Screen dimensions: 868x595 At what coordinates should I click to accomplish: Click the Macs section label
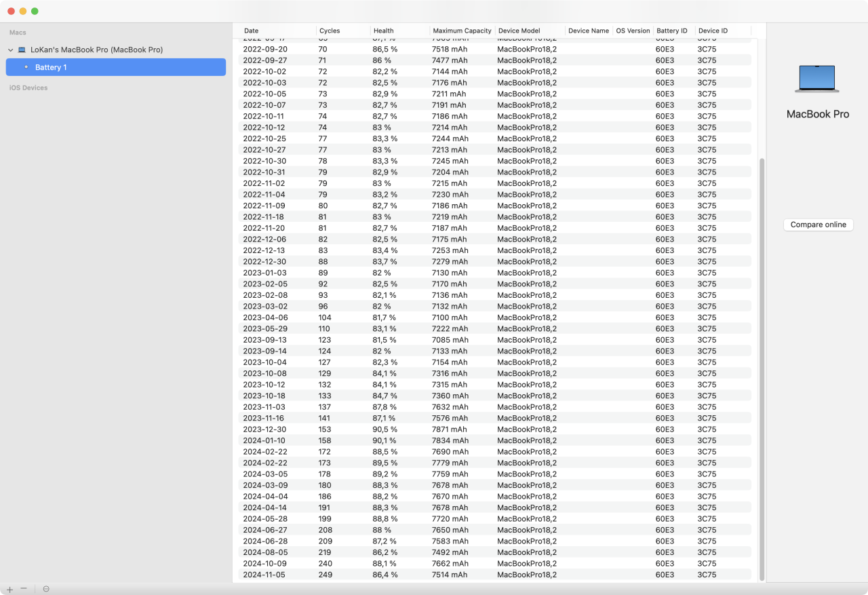point(18,33)
